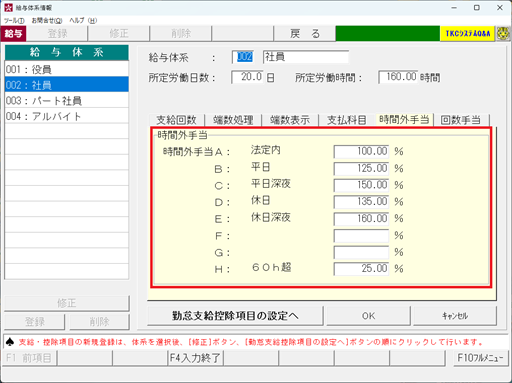This screenshot has height=383, width=512.
Task: Click the OK button
Action: click(x=368, y=316)
